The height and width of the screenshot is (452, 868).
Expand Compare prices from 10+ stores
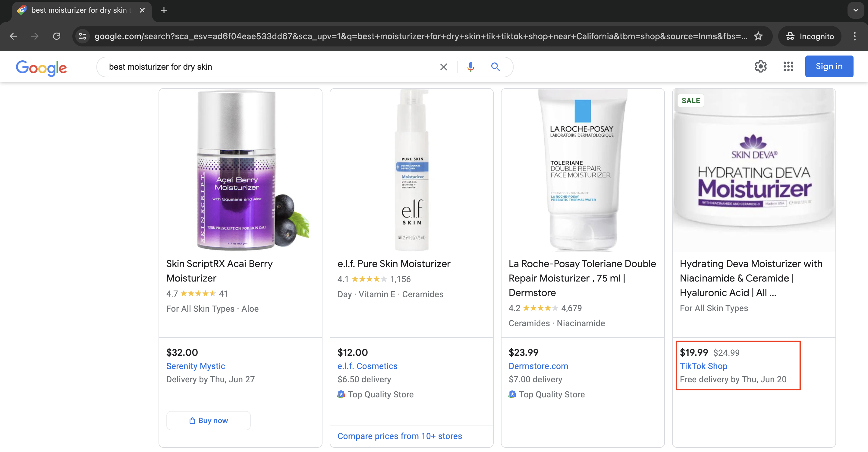coord(400,436)
